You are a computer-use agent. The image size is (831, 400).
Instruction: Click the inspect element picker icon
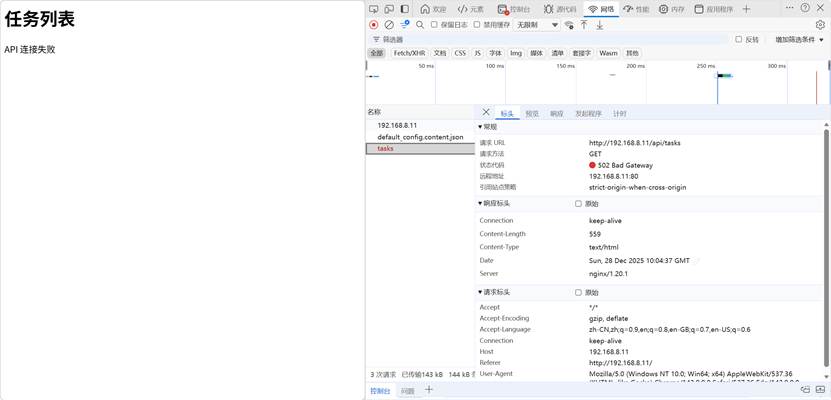coord(374,8)
